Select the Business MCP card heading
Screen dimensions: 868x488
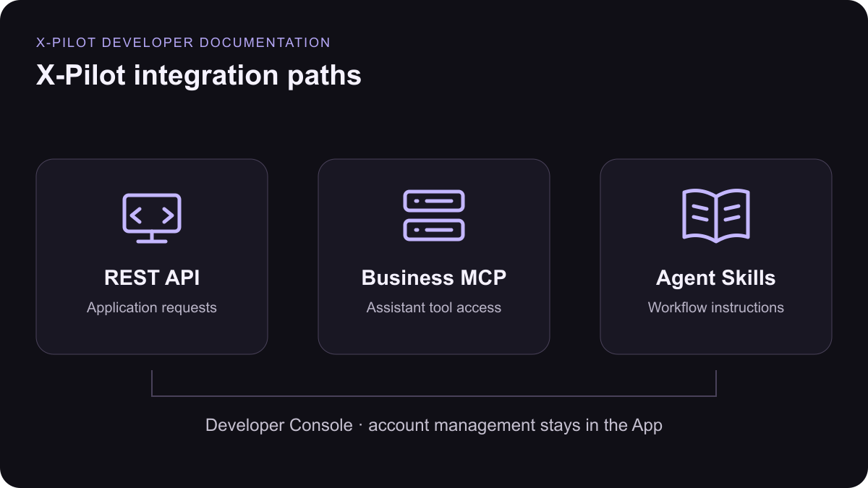(x=434, y=278)
